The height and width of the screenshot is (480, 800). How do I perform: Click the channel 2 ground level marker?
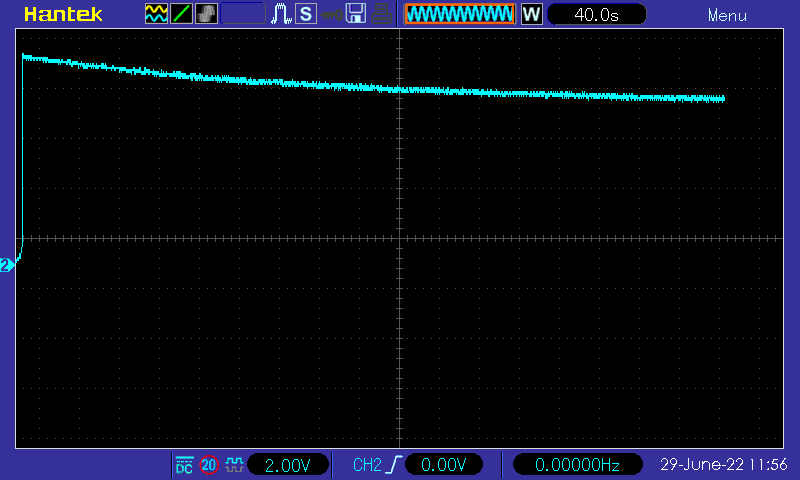pos(7,265)
